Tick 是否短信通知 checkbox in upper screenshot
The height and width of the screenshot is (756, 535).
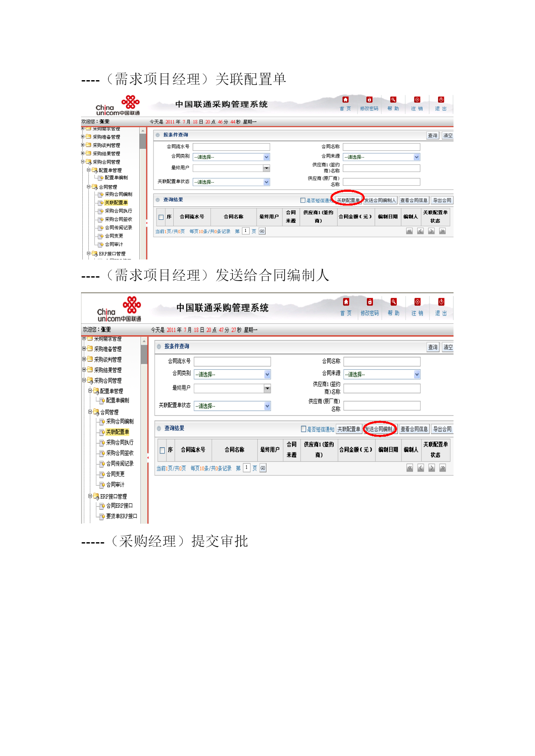point(303,200)
